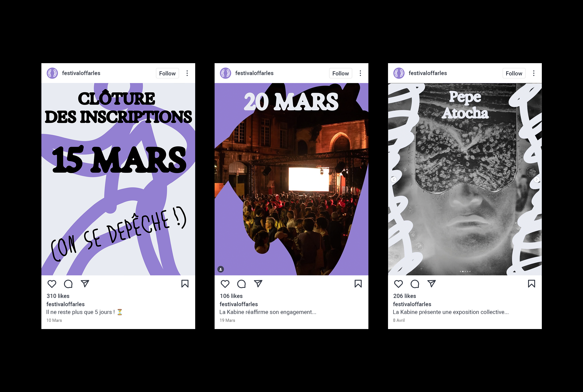Open more options on the first post

click(187, 73)
